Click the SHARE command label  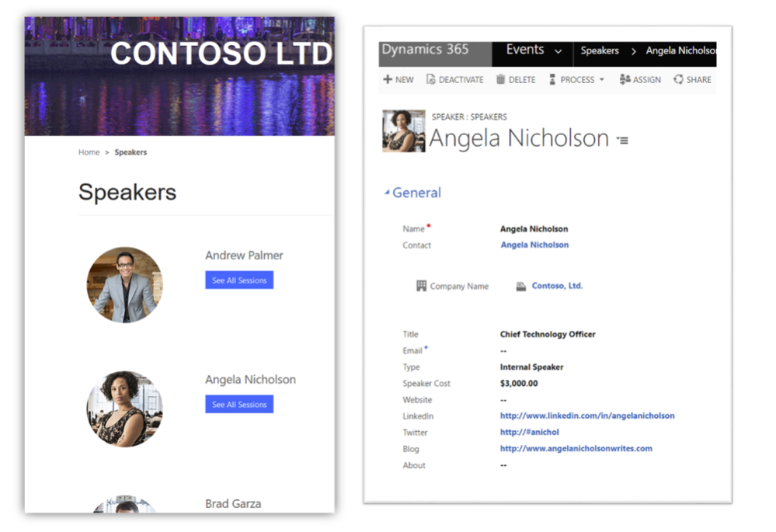[x=698, y=80]
